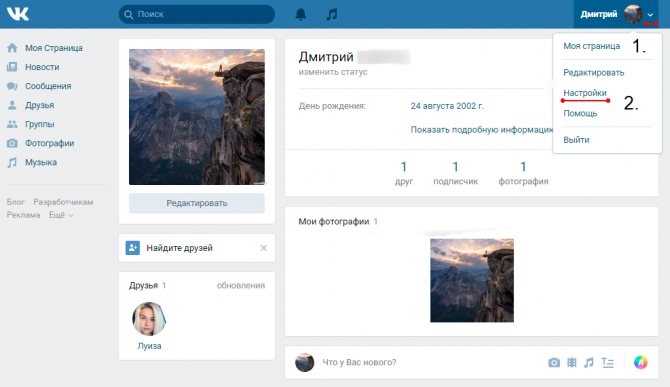The height and width of the screenshot is (387, 670).
Task: Attach audio using the post music icon
Action: point(589,363)
